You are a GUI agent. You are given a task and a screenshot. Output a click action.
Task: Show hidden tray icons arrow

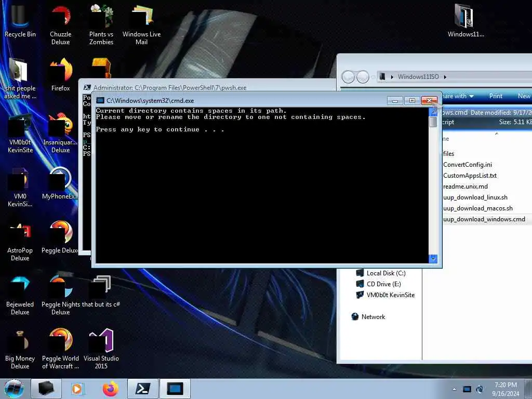(x=454, y=389)
